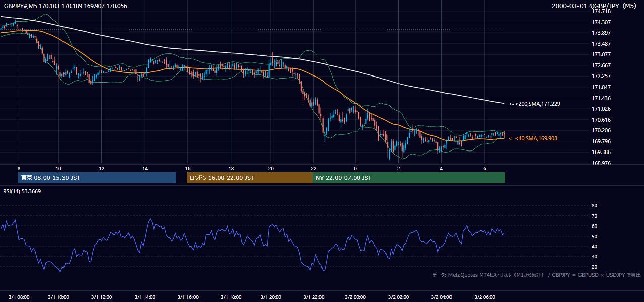The width and height of the screenshot is (644, 302).
Task: Click the 168.976 price axis label
Action: tap(601, 163)
